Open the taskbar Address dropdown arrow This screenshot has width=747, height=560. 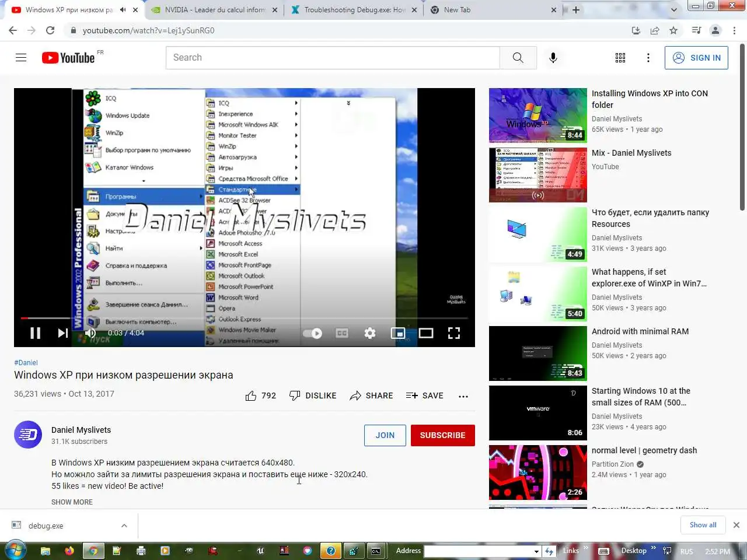[x=536, y=551]
